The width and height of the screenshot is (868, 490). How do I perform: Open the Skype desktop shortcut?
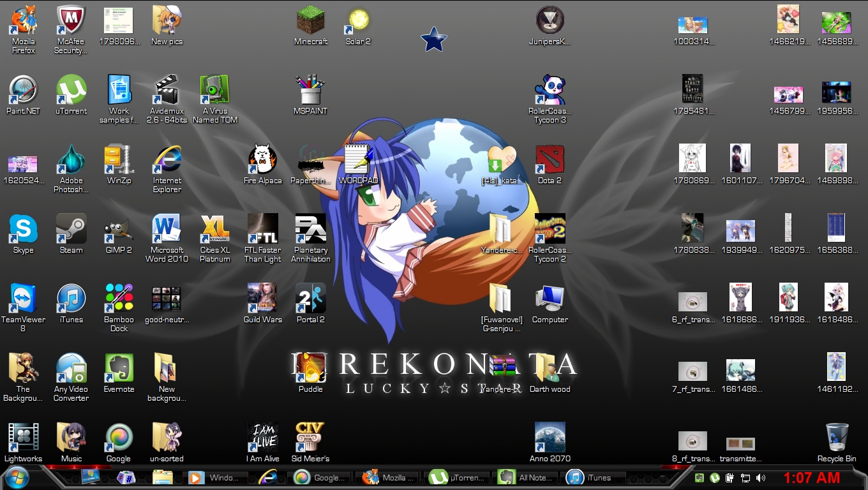coord(24,234)
